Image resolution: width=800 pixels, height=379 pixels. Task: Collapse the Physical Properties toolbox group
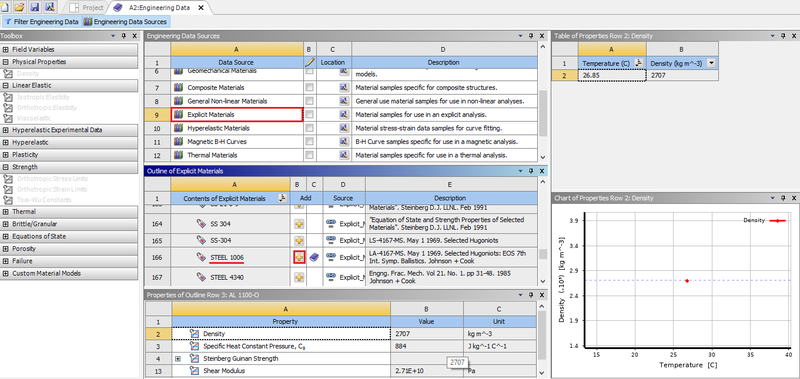pyautogui.click(x=6, y=62)
